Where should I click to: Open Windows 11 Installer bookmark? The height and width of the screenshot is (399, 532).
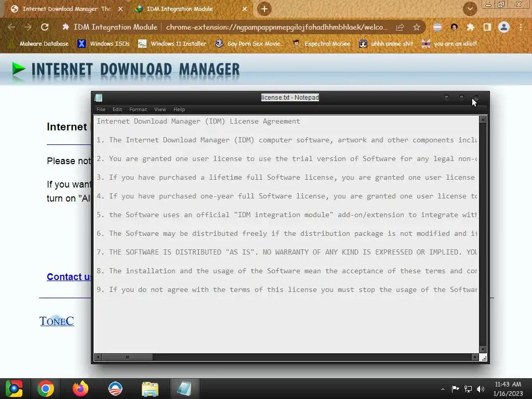coord(172,44)
